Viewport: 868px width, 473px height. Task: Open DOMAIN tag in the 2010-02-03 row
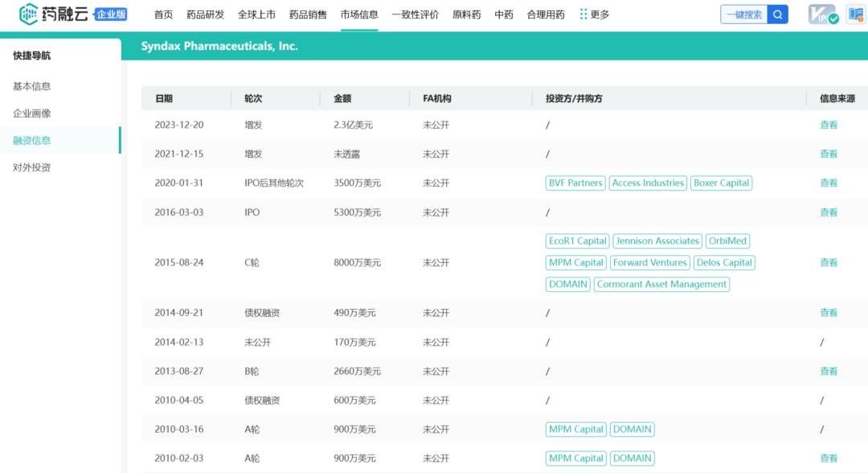tap(633, 458)
